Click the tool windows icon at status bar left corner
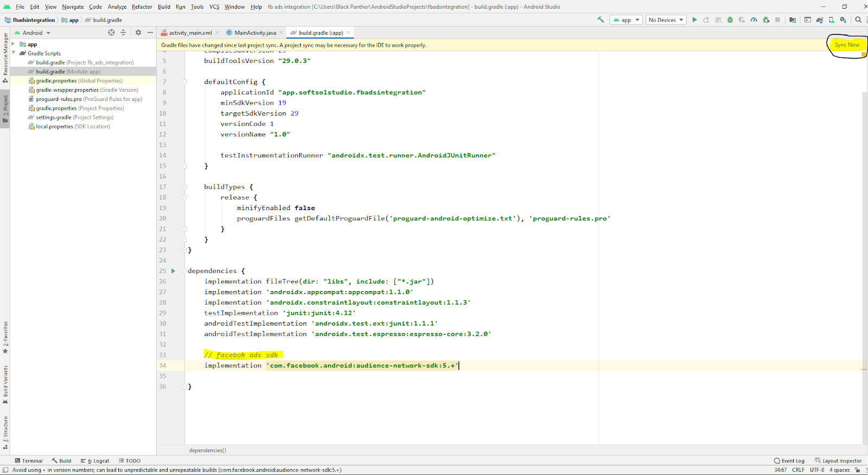This screenshot has height=475, width=868. click(5, 470)
